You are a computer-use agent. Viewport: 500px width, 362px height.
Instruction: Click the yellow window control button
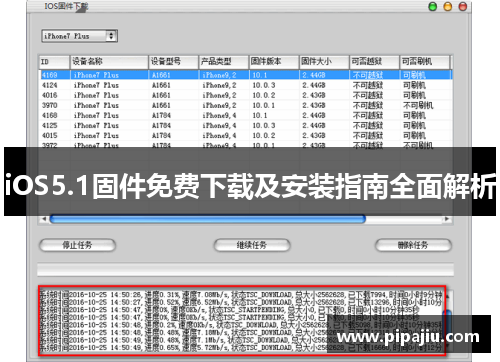click(x=448, y=7)
